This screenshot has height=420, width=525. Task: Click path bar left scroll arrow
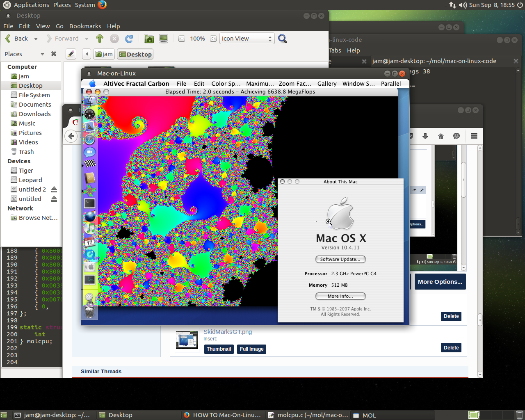click(86, 54)
